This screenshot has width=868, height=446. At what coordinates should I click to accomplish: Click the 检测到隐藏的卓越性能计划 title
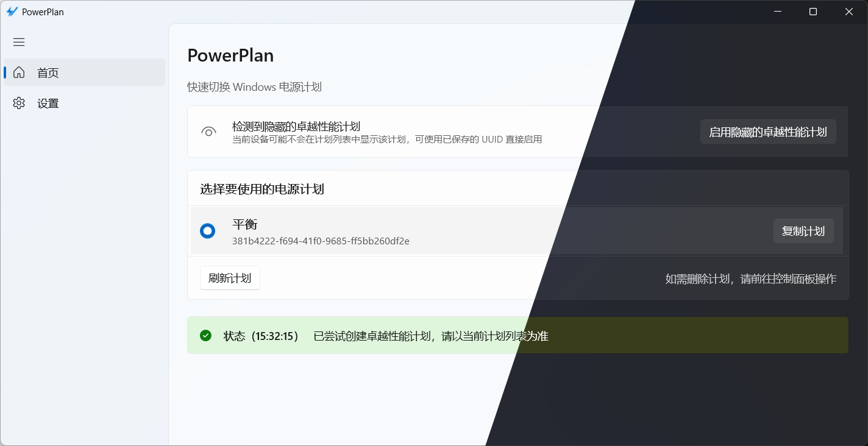(x=296, y=126)
